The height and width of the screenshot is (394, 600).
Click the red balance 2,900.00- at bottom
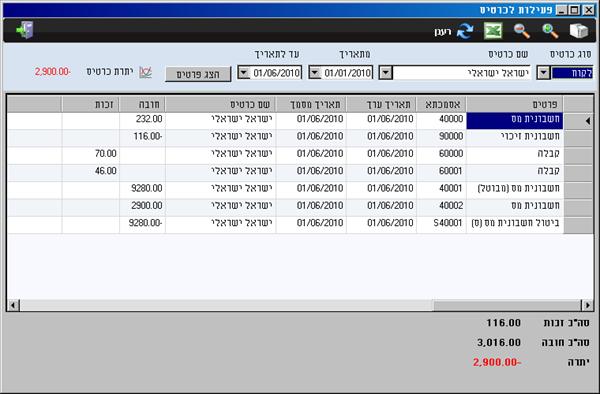(497, 362)
